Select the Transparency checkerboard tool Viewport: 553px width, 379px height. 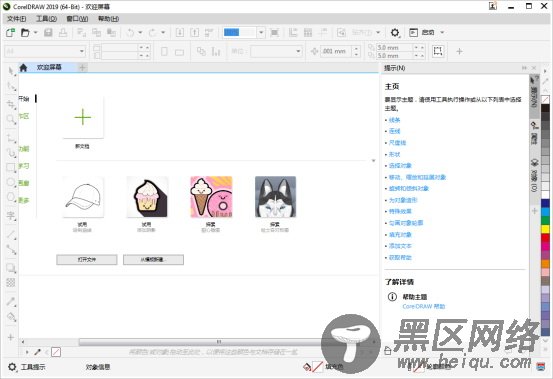coord(11,282)
